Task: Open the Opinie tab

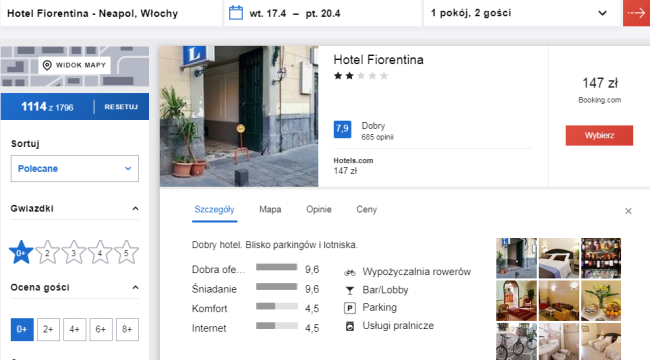Action: [319, 210]
